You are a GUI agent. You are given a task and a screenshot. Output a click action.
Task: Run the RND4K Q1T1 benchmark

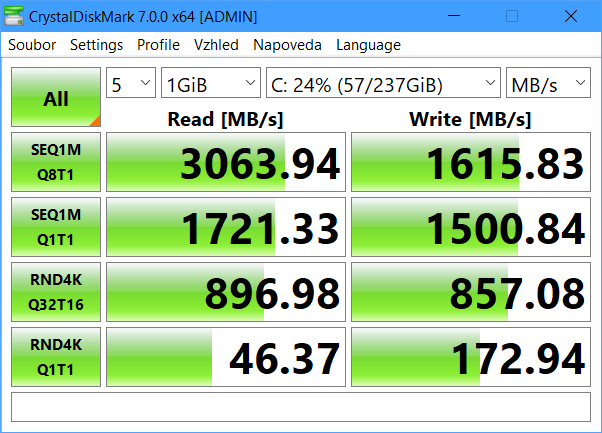click(56, 356)
